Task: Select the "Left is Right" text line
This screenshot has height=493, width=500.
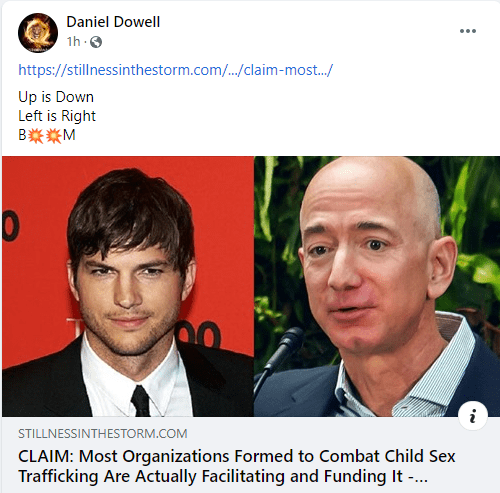Action: click(57, 116)
